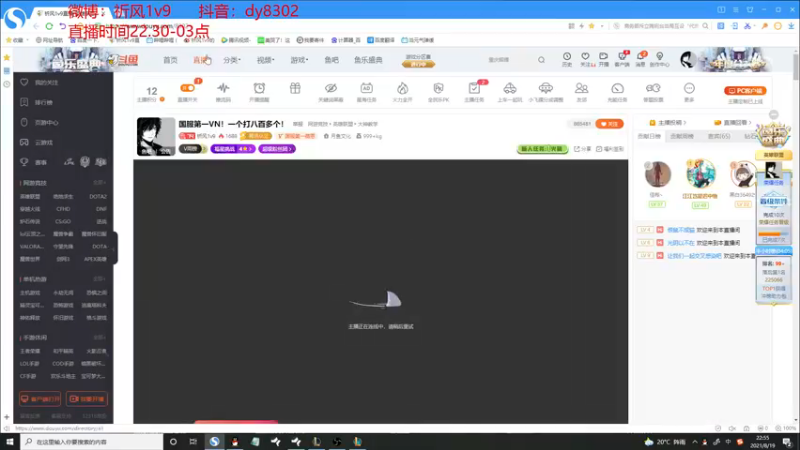Open the clock 历史 history icon
Image resolution: width=800 pixels, height=450 pixels.
(x=567, y=59)
